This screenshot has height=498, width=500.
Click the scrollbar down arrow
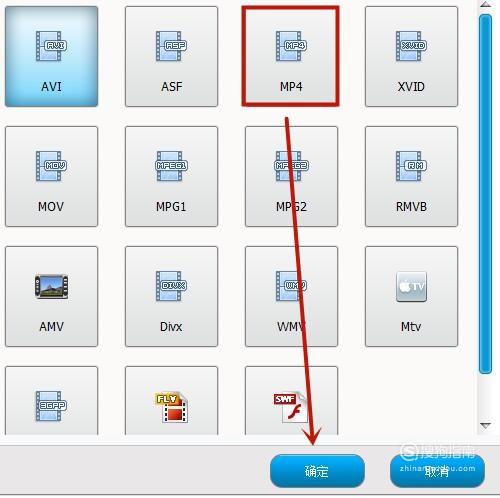pos(485,425)
